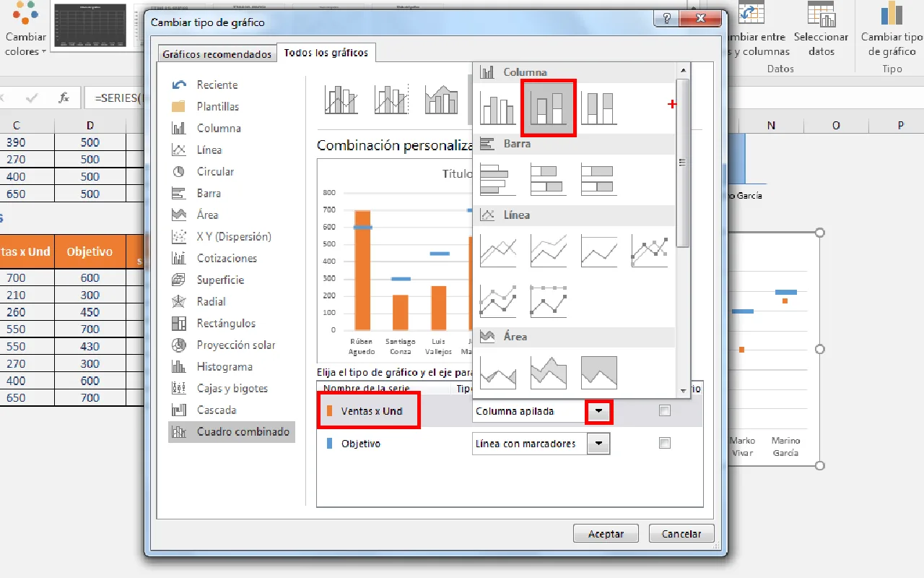Click the Aceptar button
The image size is (924, 578).
click(x=606, y=534)
